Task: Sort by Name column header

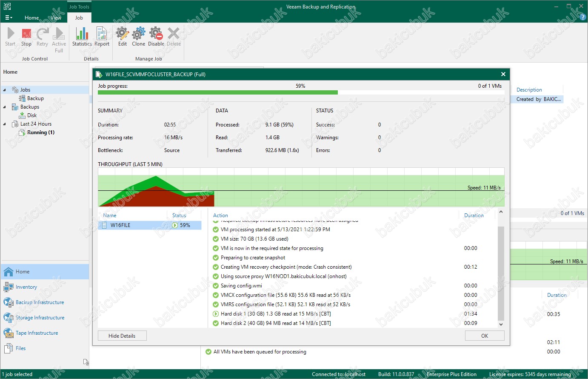Action: (x=109, y=215)
